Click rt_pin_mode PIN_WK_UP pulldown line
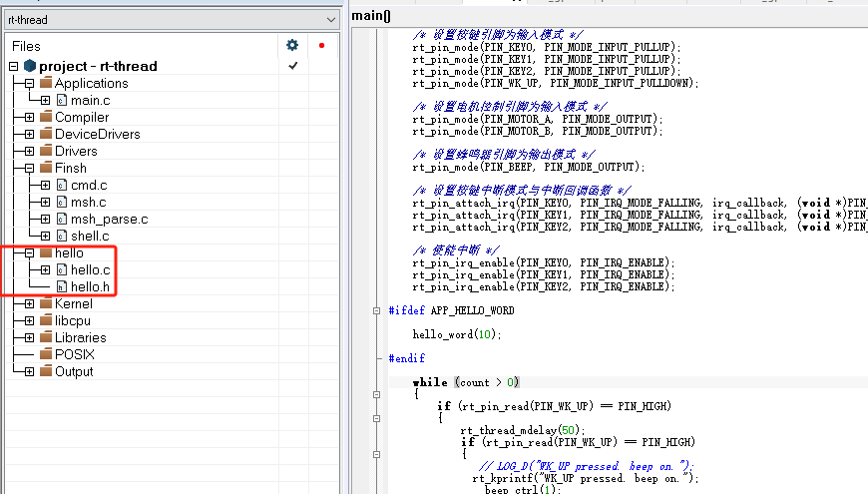 click(556, 83)
